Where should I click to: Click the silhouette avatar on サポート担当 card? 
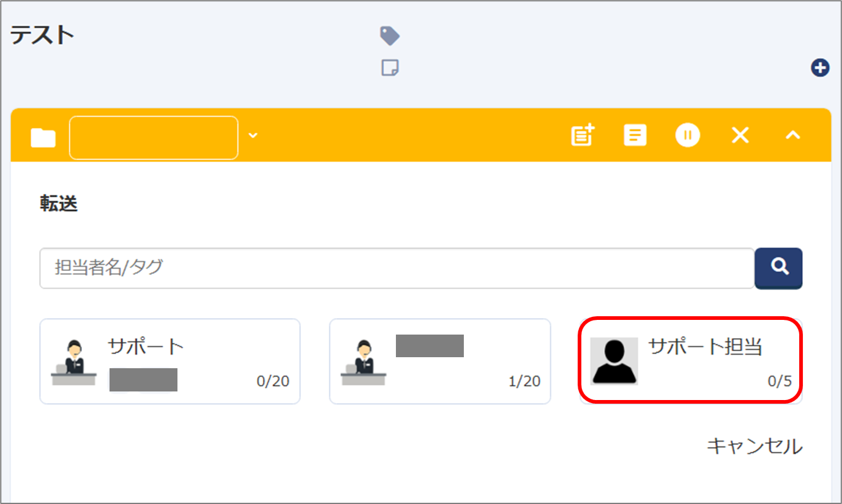614,361
